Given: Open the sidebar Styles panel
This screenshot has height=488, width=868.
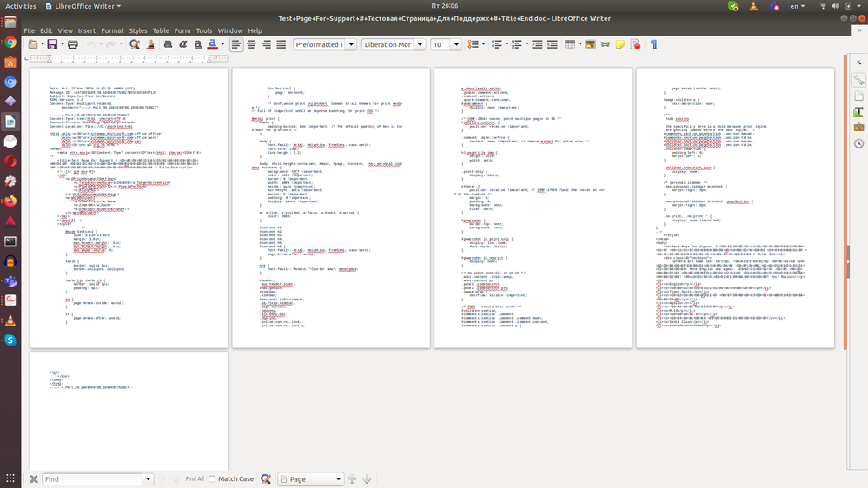Looking at the screenshot, I should tap(858, 112).
